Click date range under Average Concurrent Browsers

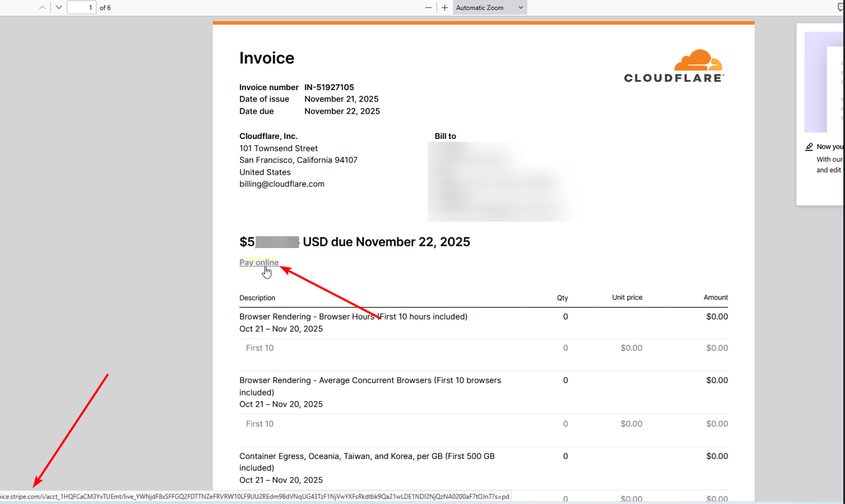click(281, 404)
